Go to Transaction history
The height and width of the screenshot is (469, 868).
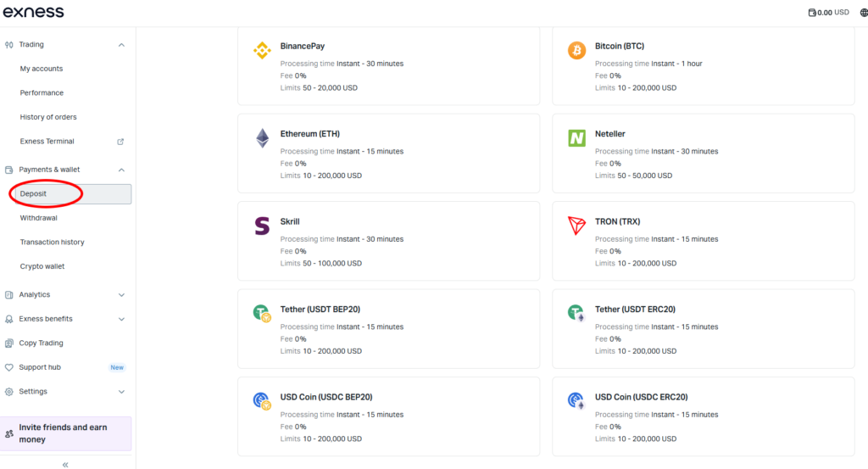(x=53, y=243)
